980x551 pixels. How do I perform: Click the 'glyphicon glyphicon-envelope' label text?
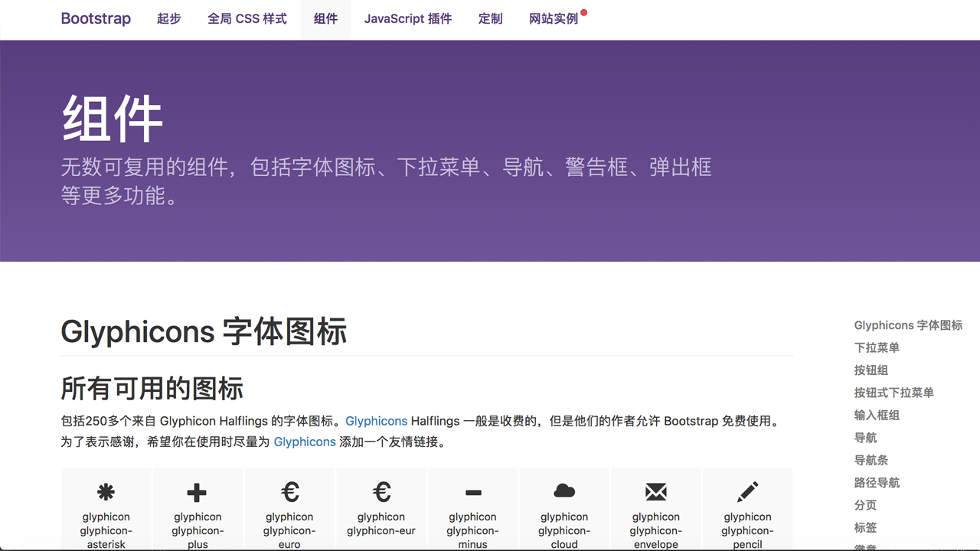[656, 530]
